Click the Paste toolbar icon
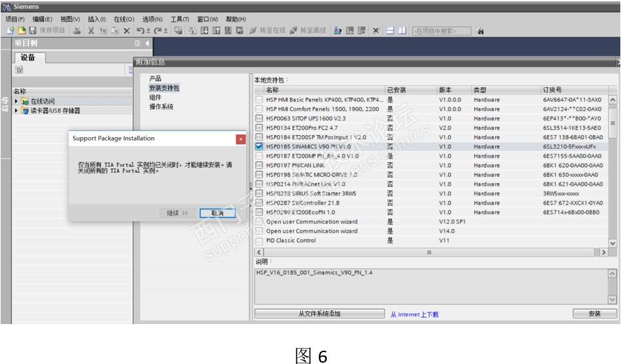This screenshot has height=364, width=621. point(115,31)
